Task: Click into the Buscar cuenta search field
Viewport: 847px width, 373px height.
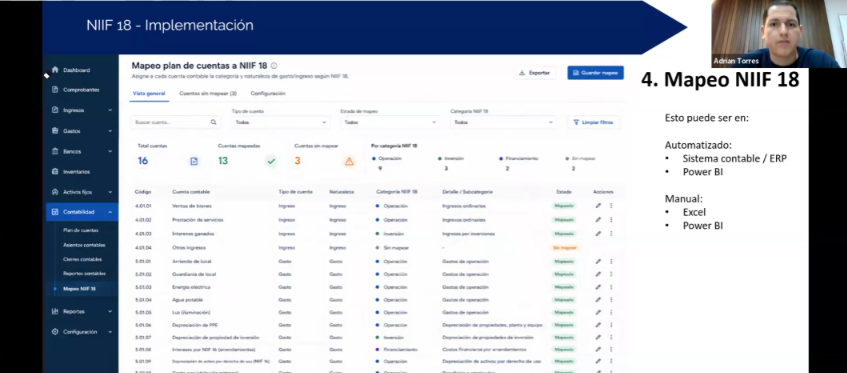Action: (176, 123)
